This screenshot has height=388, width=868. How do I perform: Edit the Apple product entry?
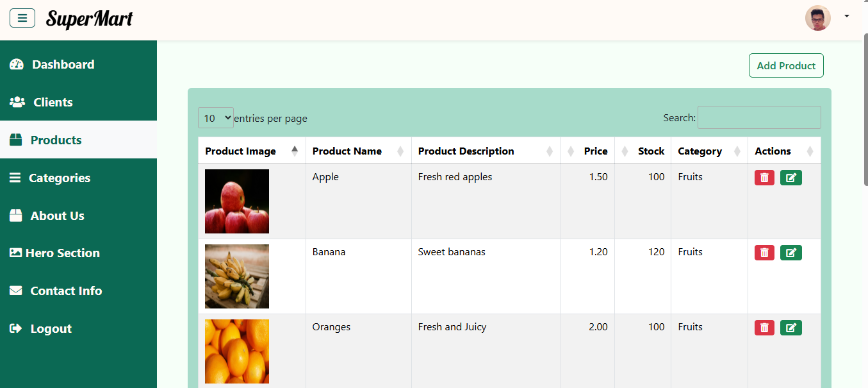point(790,178)
